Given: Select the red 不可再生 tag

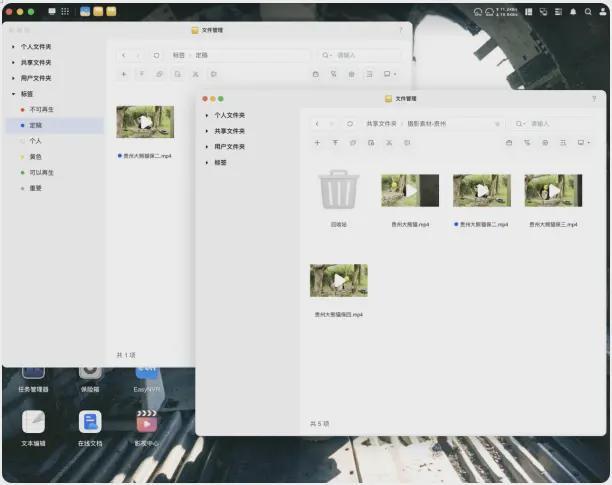Looking at the screenshot, I should coord(55,110).
